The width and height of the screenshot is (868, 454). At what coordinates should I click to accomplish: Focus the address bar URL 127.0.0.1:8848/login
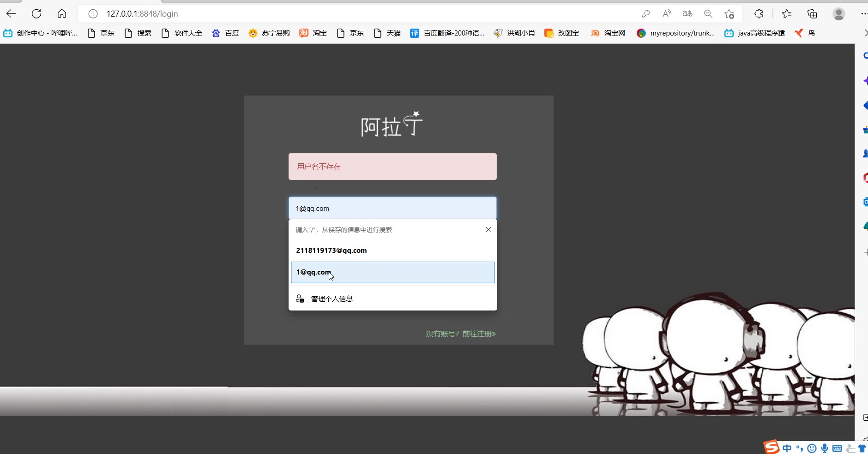[x=142, y=14]
